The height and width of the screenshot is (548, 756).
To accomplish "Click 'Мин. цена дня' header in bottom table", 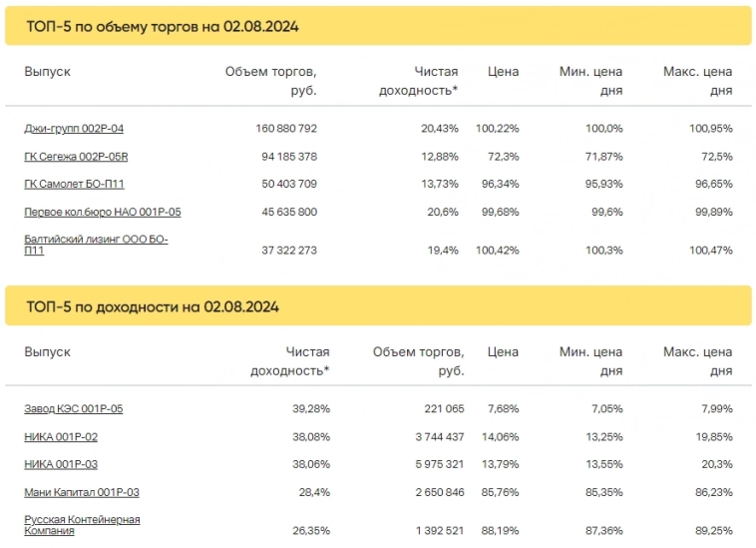I will coord(591,361).
